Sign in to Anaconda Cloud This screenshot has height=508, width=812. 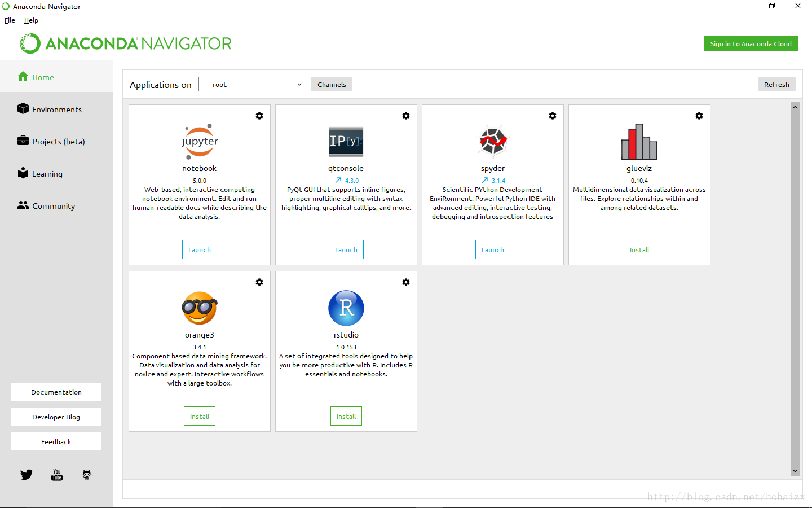751,43
